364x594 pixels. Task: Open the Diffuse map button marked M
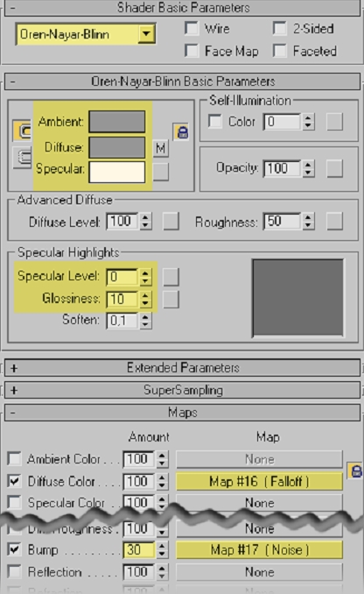click(x=160, y=148)
